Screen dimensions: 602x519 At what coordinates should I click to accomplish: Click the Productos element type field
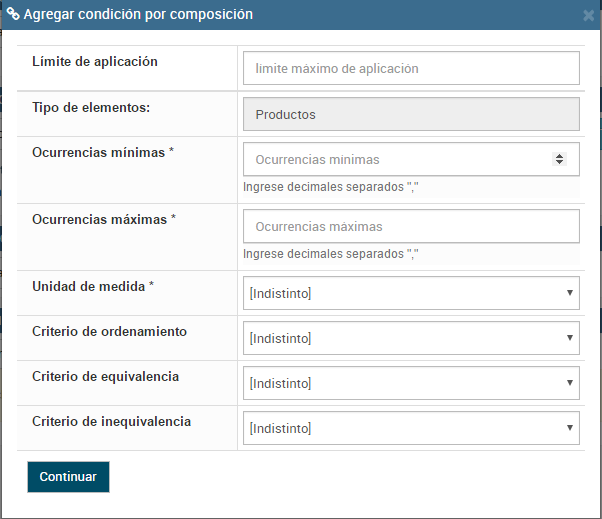click(411, 115)
